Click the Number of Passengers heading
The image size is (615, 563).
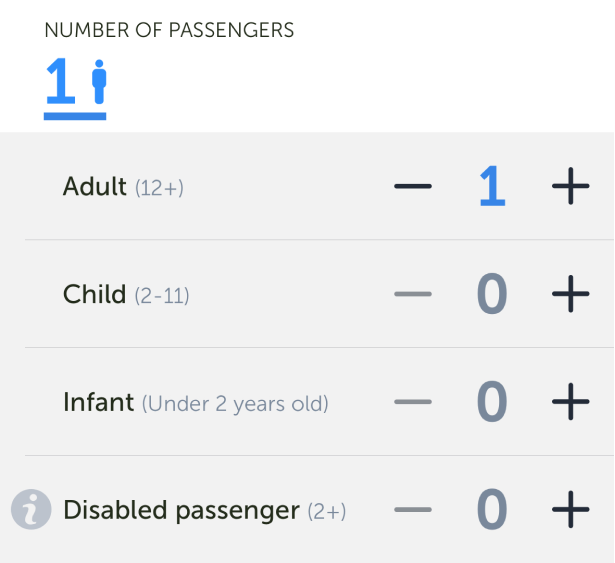coord(169,30)
